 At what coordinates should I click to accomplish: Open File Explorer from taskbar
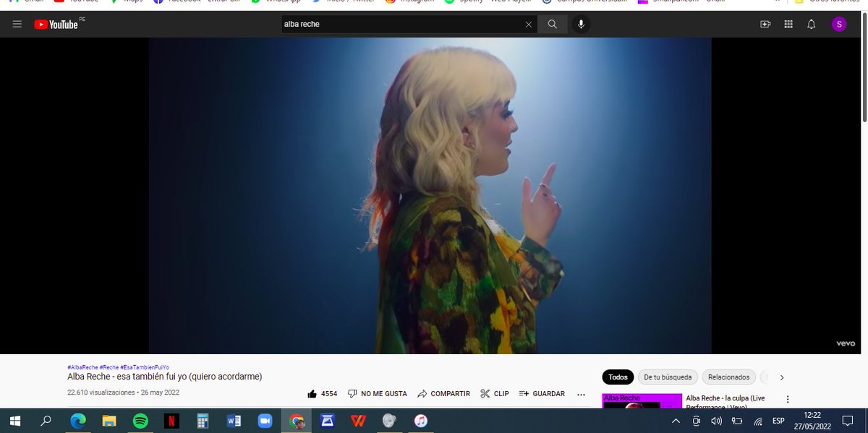pyautogui.click(x=109, y=420)
